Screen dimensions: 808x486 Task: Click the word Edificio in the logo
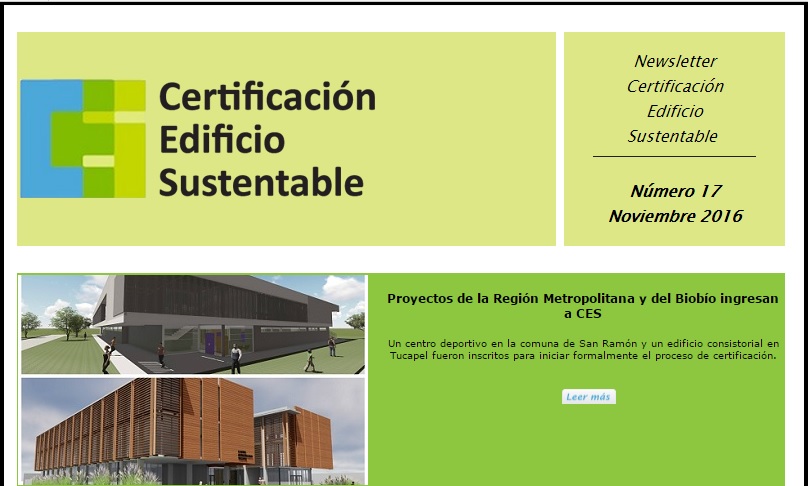tap(222, 140)
